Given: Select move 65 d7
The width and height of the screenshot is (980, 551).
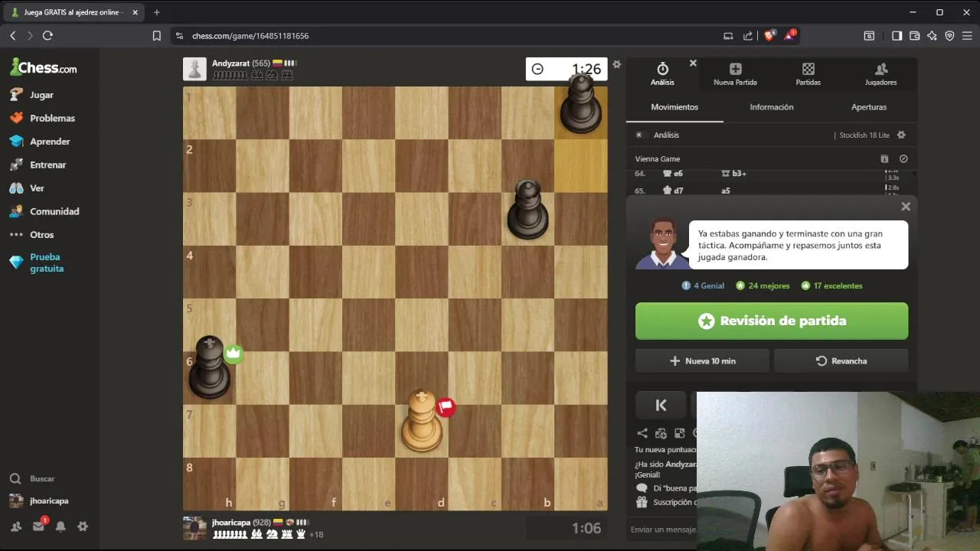Looking at the screenshot, I should (673, 191).
